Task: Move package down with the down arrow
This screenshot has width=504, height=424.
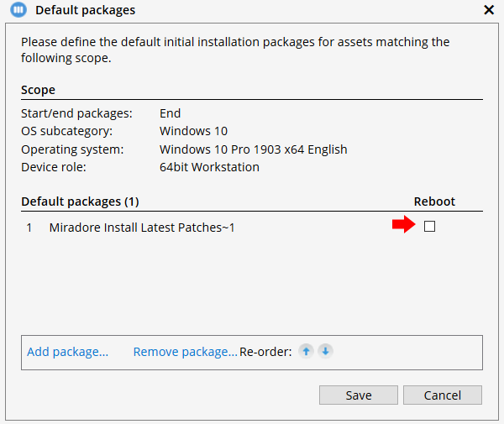Action: point(325,351)
